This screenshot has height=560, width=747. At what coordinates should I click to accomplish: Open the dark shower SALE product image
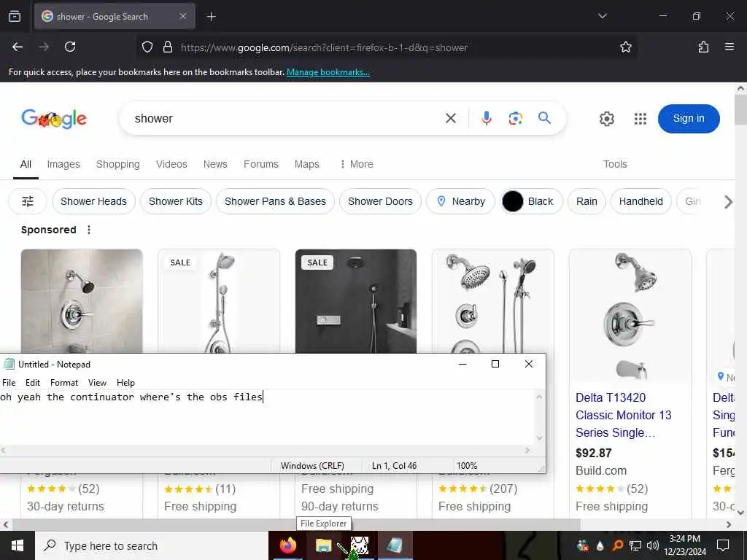[356, 301]
